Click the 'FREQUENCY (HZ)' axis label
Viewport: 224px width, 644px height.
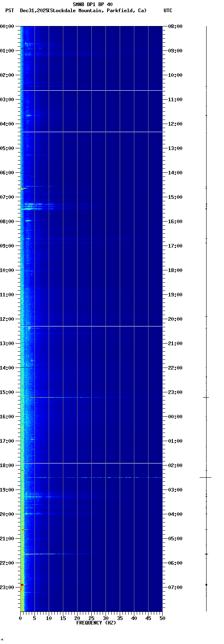tap(96, 623)
